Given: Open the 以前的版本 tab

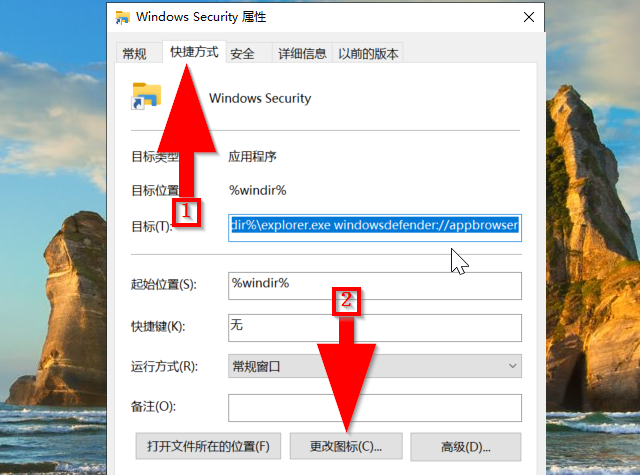Looking at the screenshot, I should [368, 53].
